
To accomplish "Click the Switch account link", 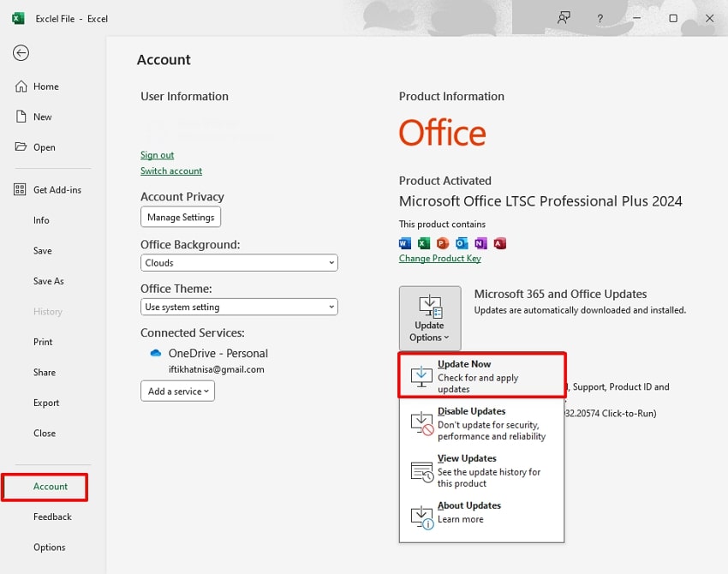I will tap(171, 170).
